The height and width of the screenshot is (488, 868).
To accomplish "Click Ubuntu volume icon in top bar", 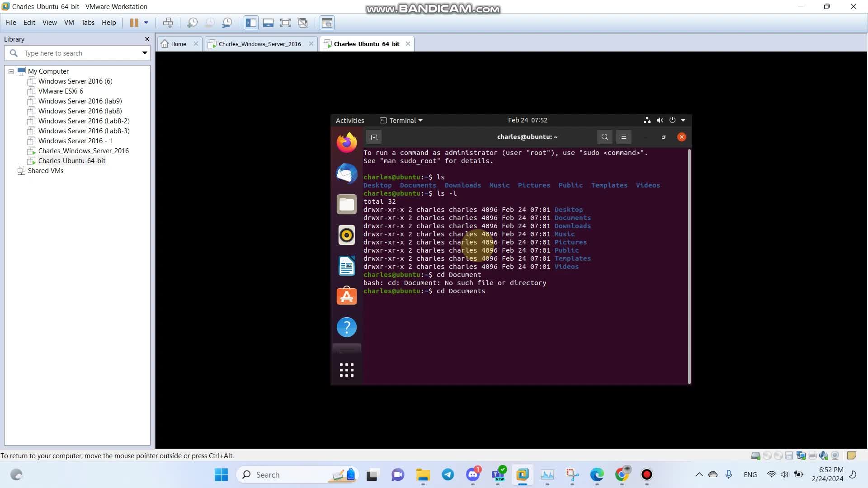I will [660, 120].
